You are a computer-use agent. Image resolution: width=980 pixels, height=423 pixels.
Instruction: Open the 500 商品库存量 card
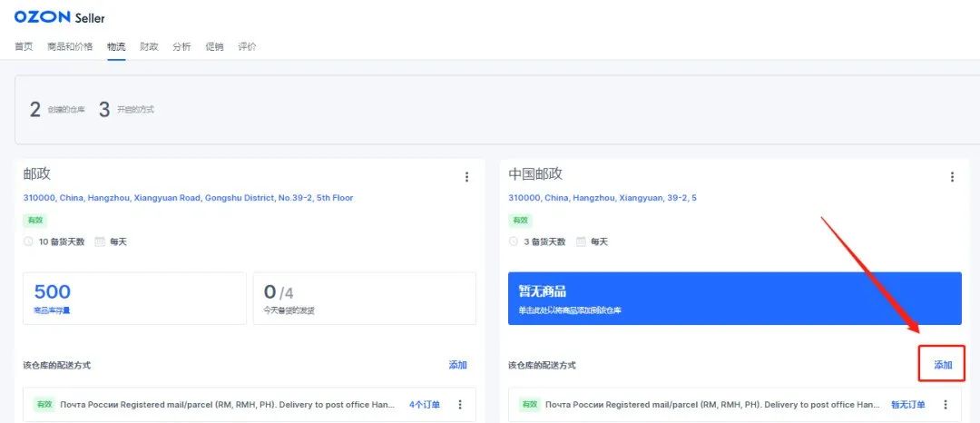pos(134,298)
